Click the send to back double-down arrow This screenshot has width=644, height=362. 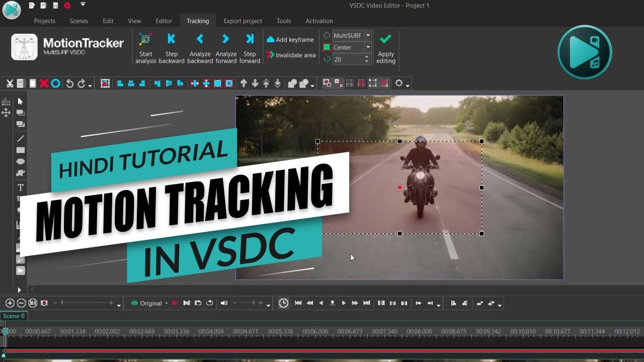click(277, 83)
